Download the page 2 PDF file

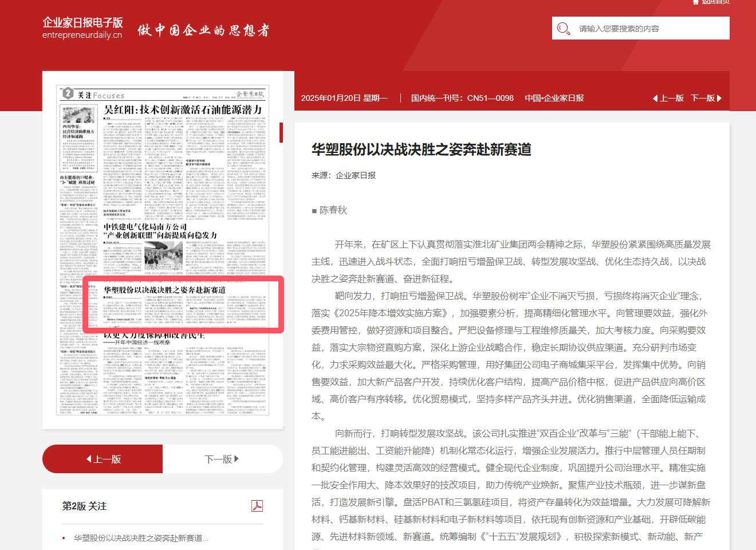257,506
